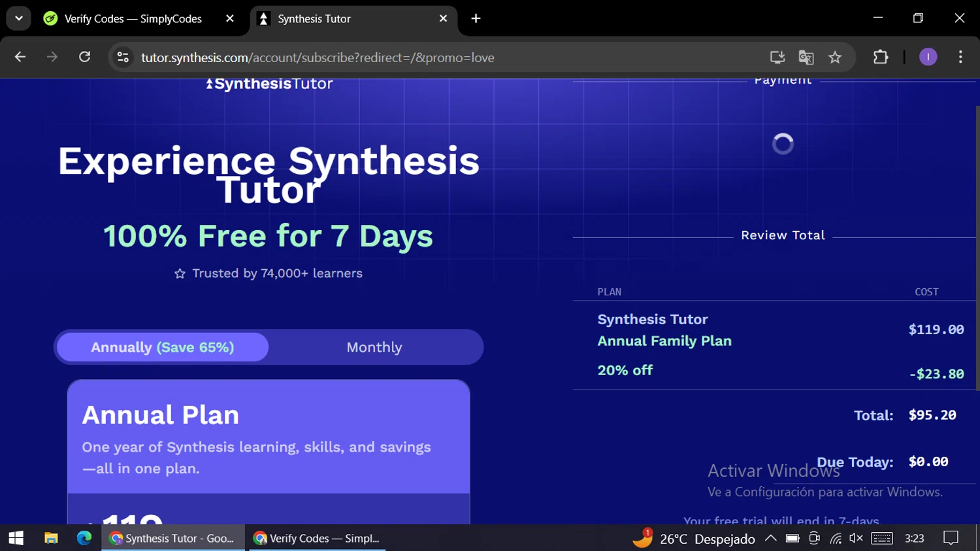
Task: Show hidden system tray icons
Action: (x=770, y=539)
